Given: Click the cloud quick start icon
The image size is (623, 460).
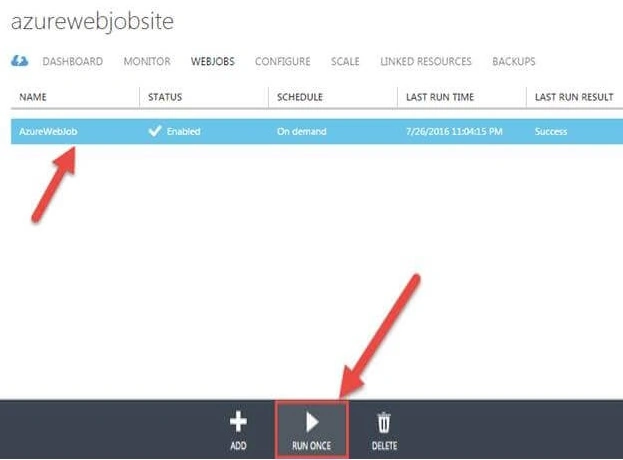Looking at the screenshot, I should [19, 61].
